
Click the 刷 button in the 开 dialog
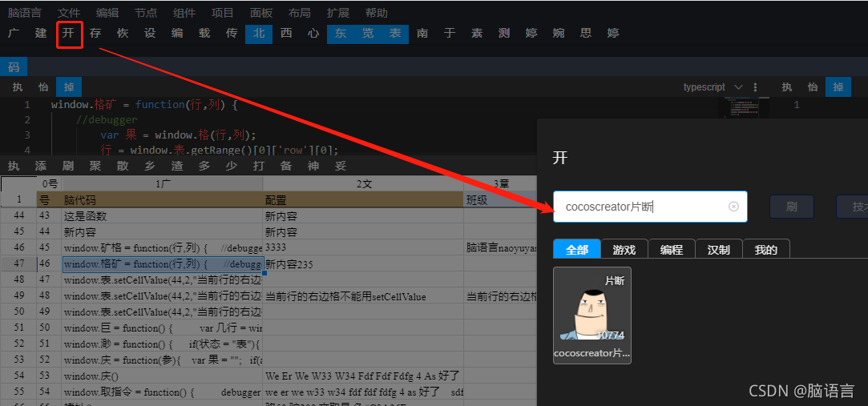(792, 207)
